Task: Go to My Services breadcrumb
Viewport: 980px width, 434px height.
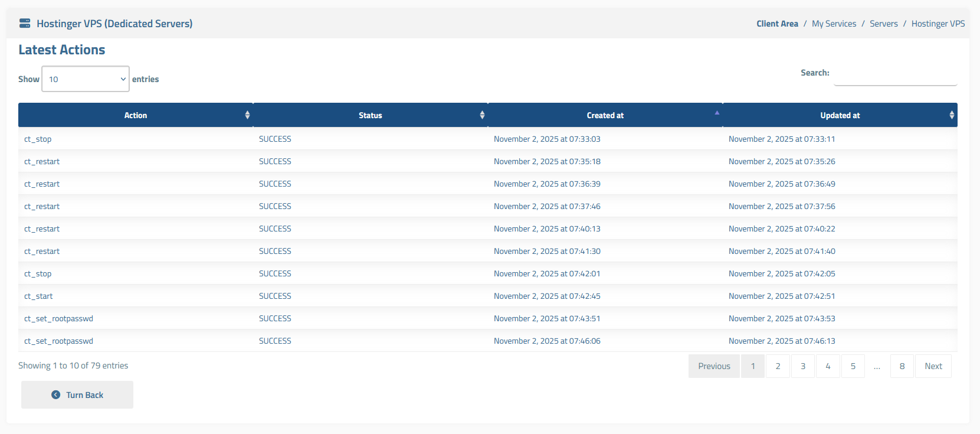Action: (834, 24)
